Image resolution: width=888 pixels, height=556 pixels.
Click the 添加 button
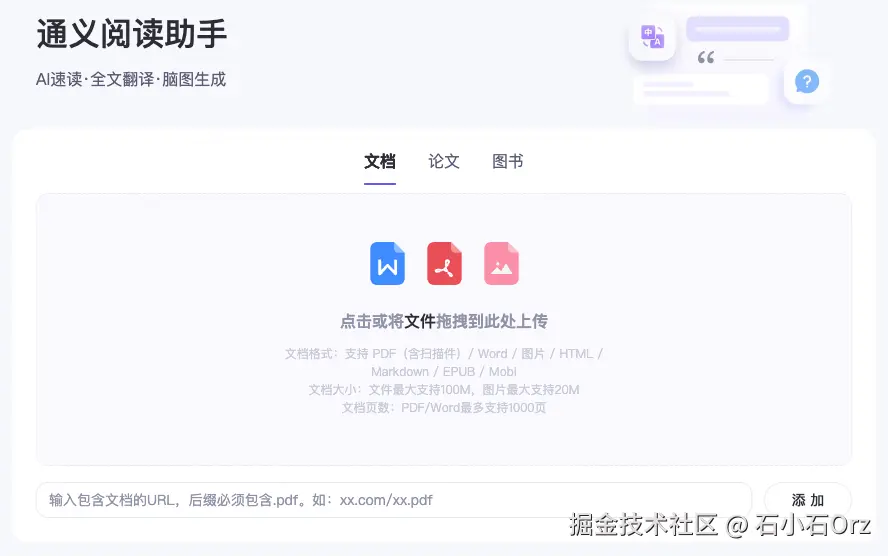coord(808,500)
